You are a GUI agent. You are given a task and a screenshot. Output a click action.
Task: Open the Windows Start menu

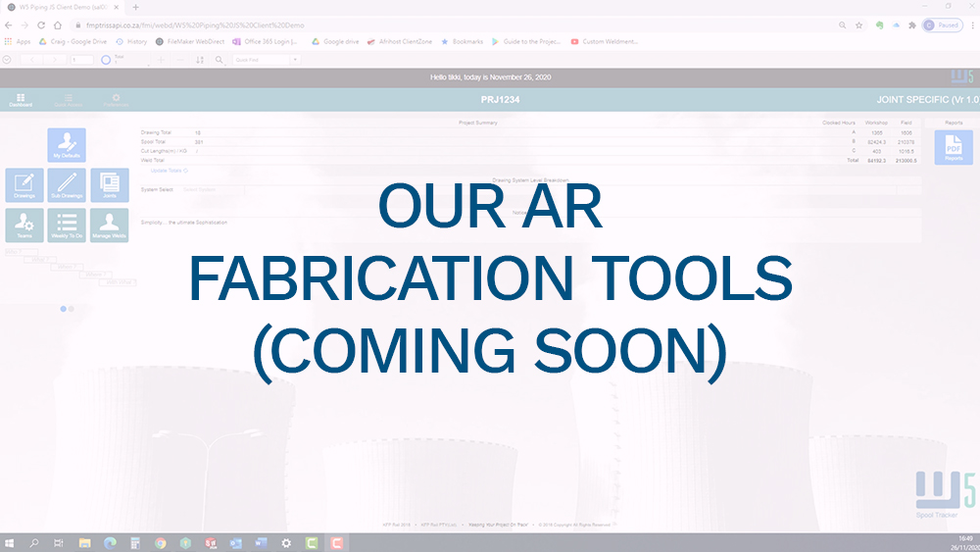10,542
